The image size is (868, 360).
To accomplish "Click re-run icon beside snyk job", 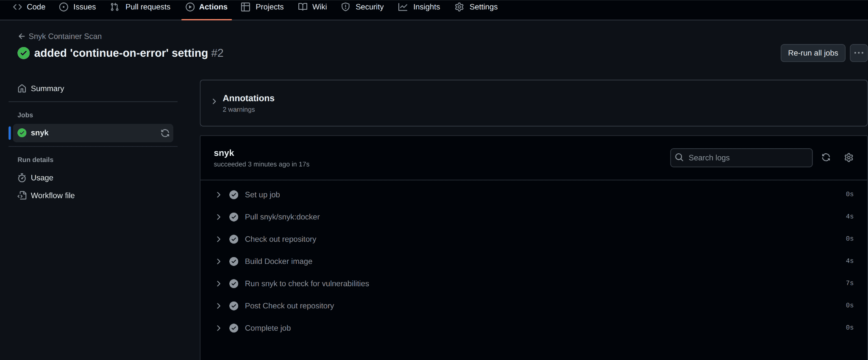I will 165,133.
